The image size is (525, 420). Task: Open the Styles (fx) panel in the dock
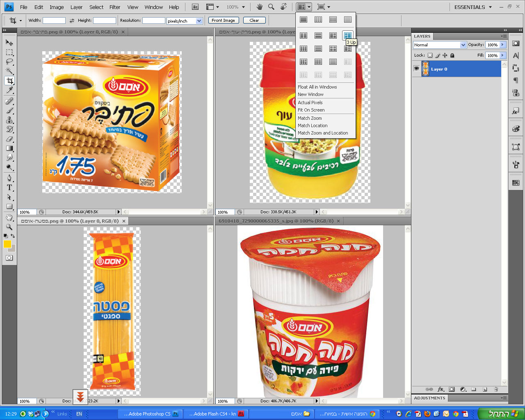[x=516, y=111]
